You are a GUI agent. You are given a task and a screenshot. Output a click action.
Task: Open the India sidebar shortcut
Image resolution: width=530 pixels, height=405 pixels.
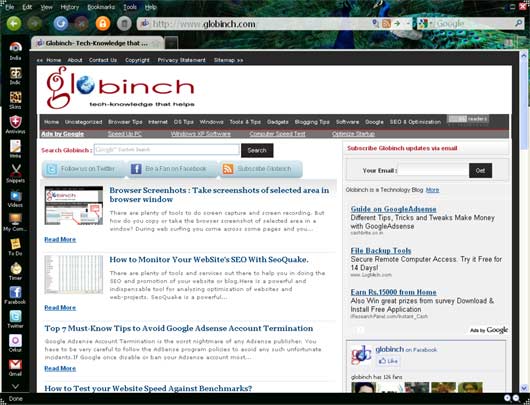(x=15, y=51)
